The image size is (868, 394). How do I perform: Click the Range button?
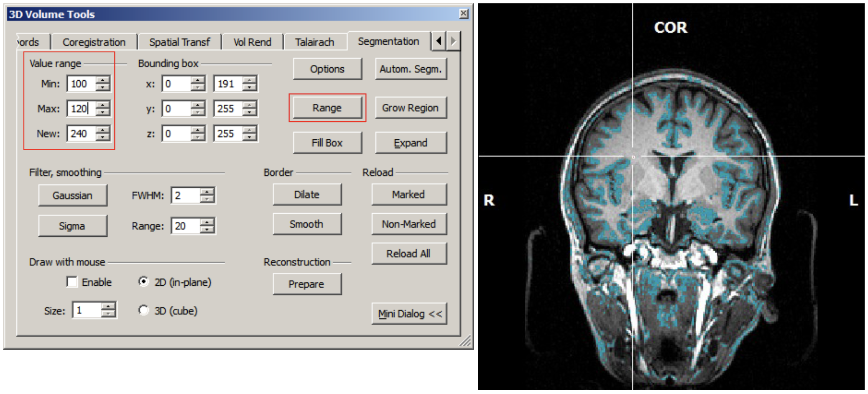click(327, 108)
